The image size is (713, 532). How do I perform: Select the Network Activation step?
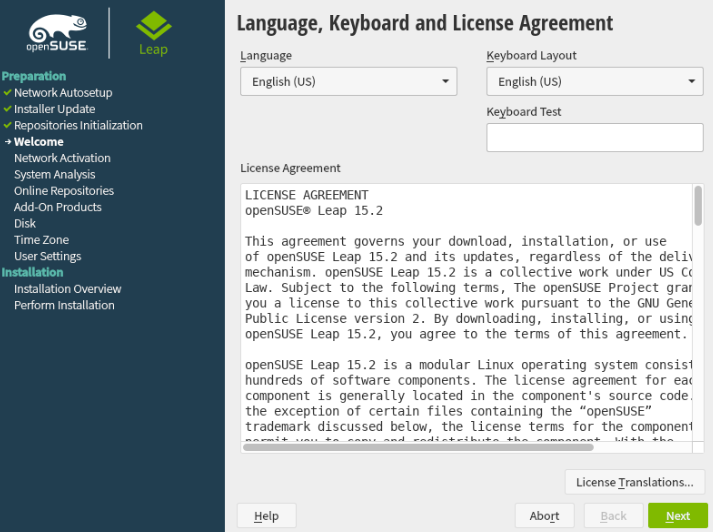62,158
